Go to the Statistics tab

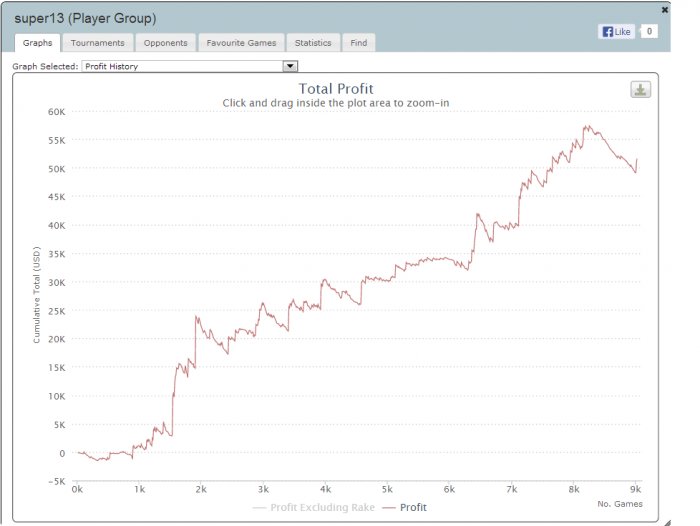click(x=313, y=43)
